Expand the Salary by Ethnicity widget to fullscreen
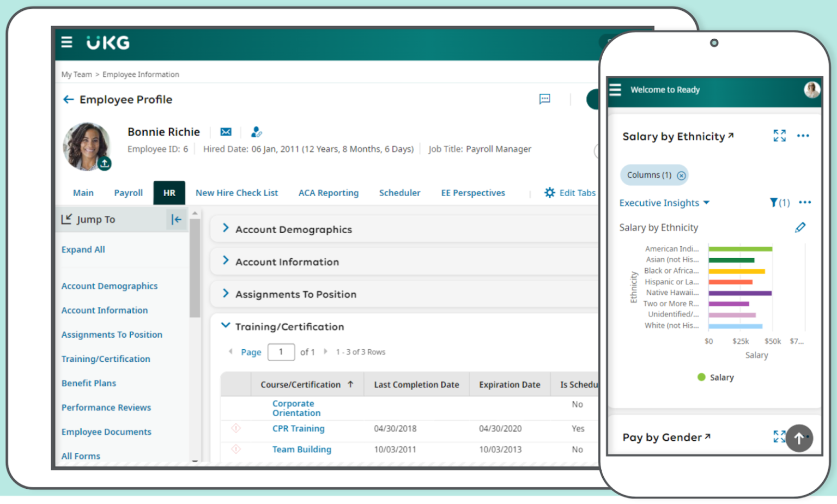 click(779, 136)
